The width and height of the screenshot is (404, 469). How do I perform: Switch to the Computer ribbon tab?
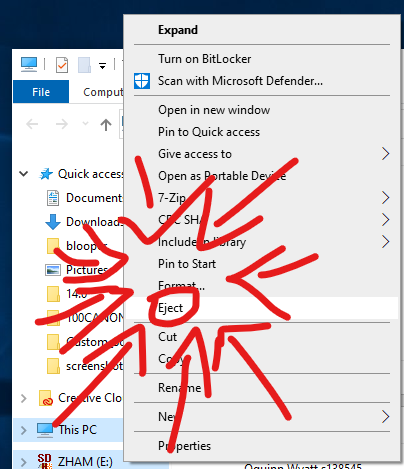103,92
